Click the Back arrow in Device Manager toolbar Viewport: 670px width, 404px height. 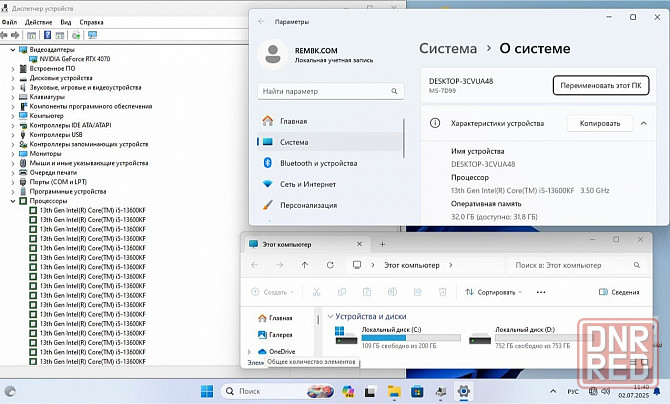tap(4, 35)
